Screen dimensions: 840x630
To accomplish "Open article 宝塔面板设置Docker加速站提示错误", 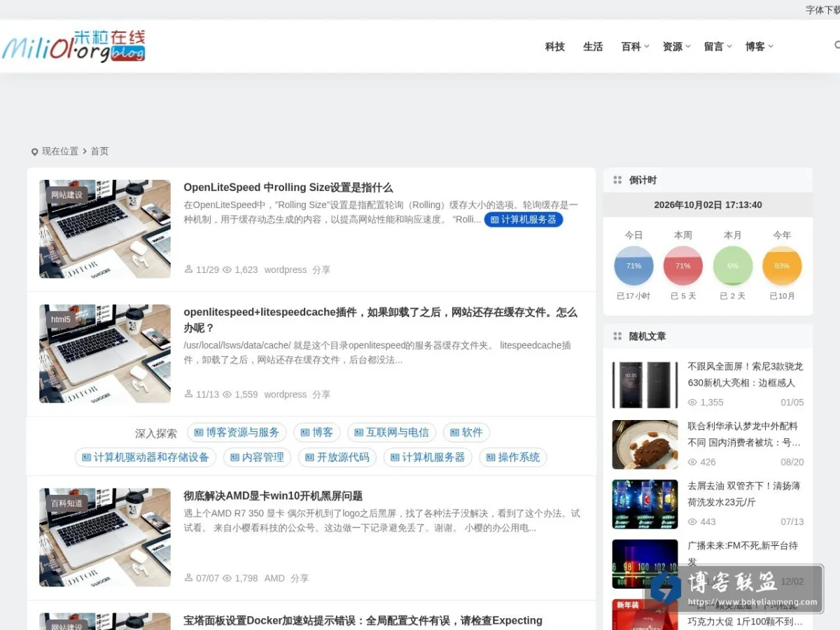I will tap(363, 620).
